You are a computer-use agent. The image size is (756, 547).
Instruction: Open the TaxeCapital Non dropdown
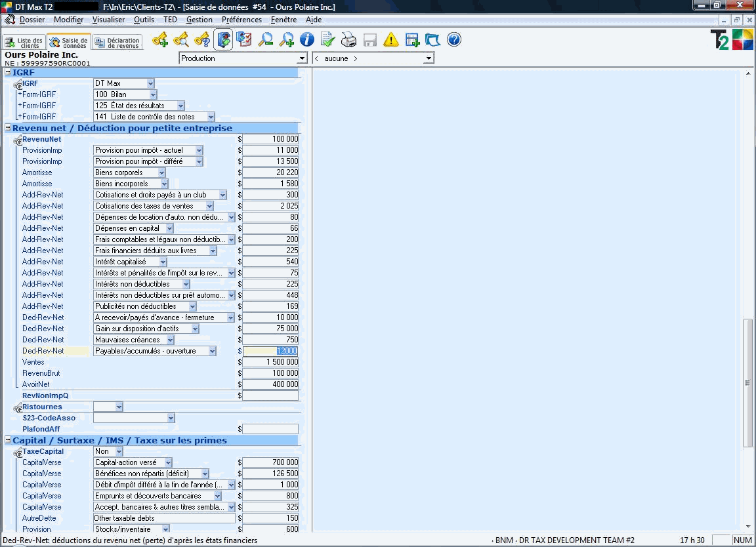119,451
